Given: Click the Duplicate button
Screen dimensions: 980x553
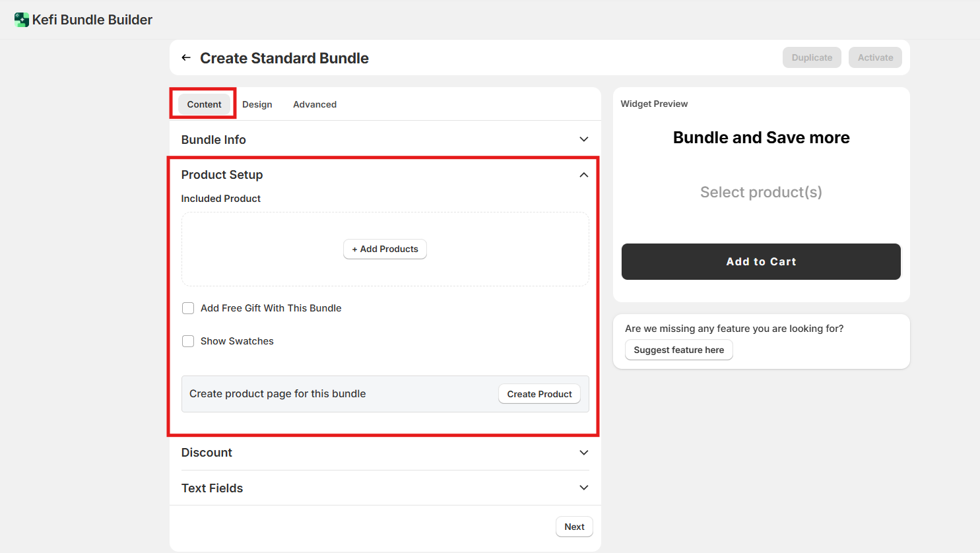Looking at the screenshot, I should click(812, 57).
